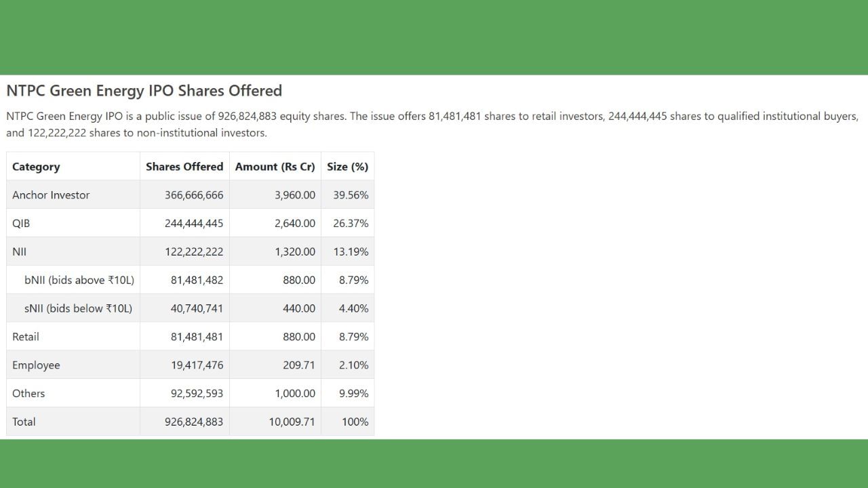
Task: Click the shares value 244,444,445 in table
Action: tap(194, 224)
